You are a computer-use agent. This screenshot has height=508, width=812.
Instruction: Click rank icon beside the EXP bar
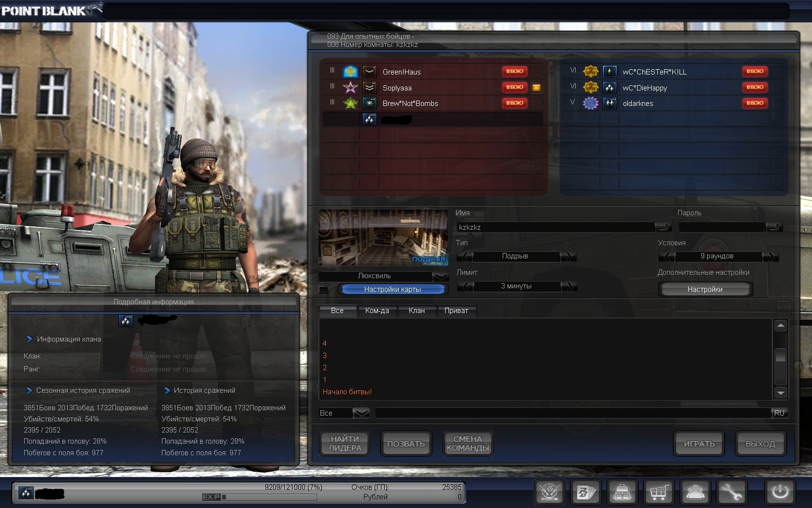coord(26,493)
